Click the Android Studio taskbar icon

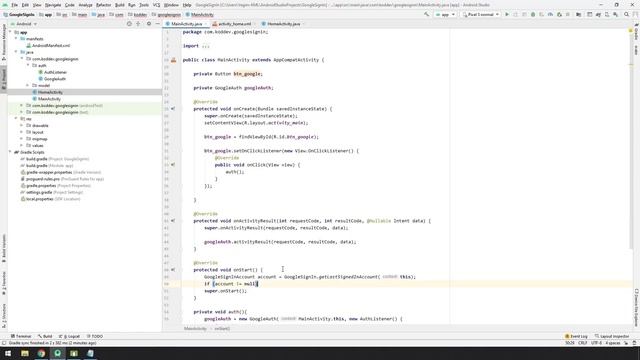58,353
